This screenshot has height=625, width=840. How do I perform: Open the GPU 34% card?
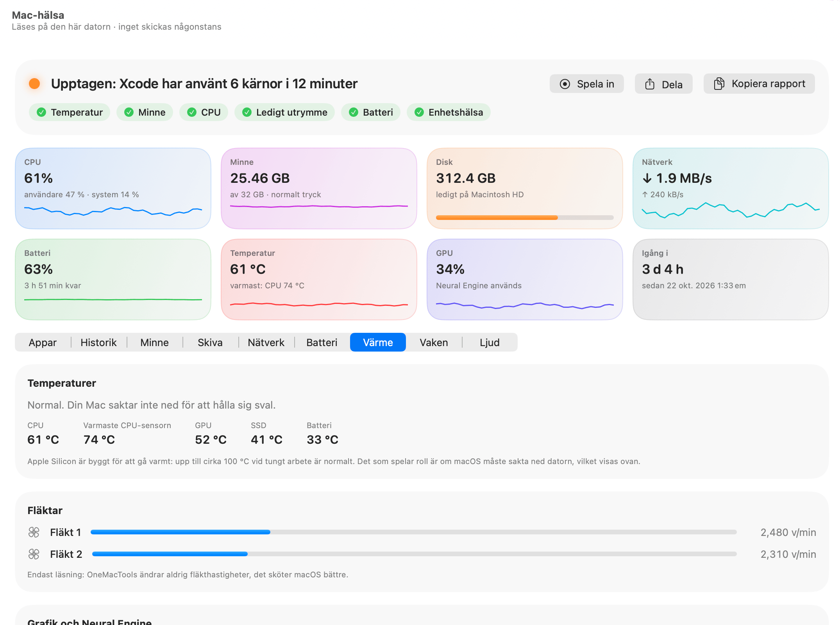pyautogui.click(x=525, y=279)
